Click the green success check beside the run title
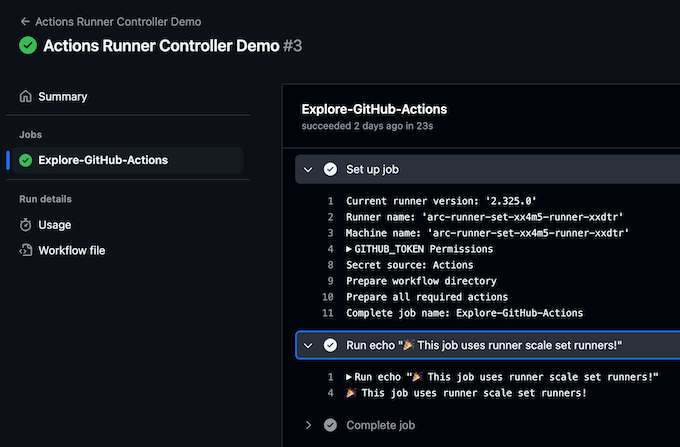The width and height of the screenshot is (680, 447). click(28, 46)
